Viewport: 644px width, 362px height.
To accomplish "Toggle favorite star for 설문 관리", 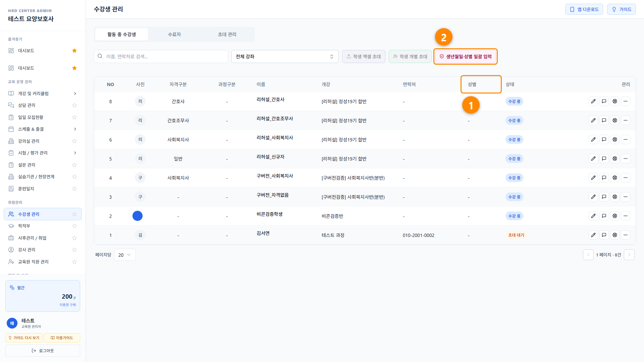I will click(x=74, y=165).
